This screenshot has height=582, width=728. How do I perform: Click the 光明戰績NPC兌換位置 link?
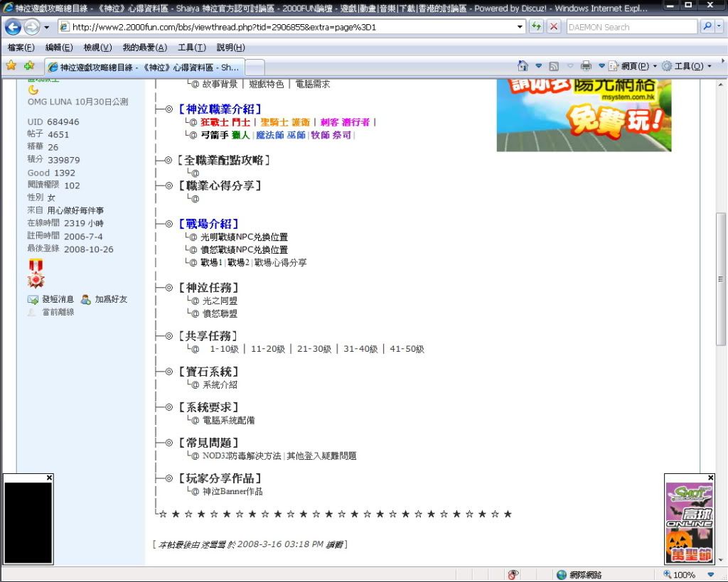(245, 237)
